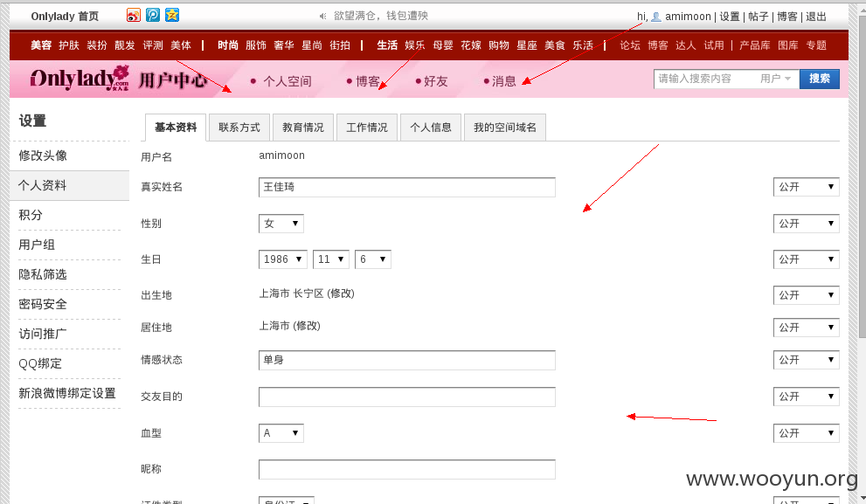Click the 情感状态 input field
This screenshot has height=504, width=866.
407,360
